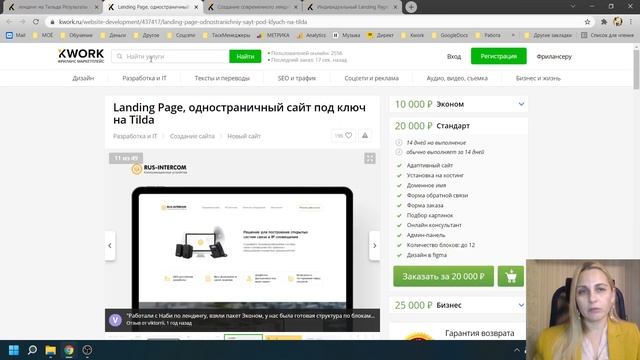Image resolution: width=640 pixels, height=360 pixels.
Task: Click the search magnifier icon in Kwork search
Action: click(119, 56)
